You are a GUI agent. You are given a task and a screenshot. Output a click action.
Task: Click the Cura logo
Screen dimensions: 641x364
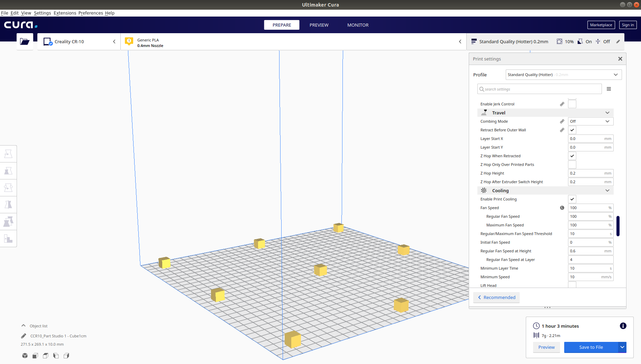pyautogui.click(x=21, y=25)
